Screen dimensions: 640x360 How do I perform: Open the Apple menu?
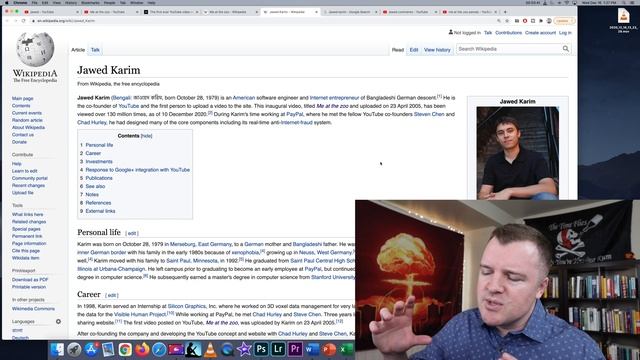(x=7, y=2)
